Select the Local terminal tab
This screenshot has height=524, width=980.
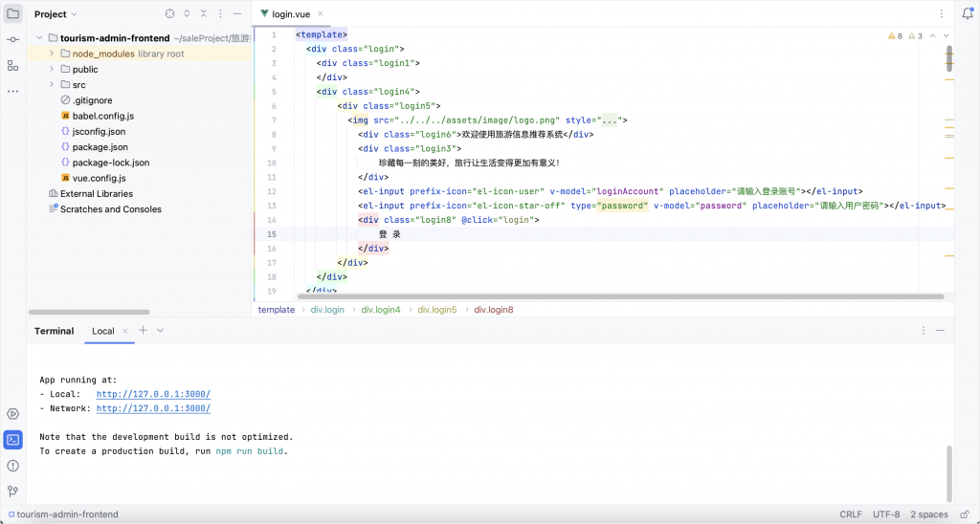click(x=103, y=331)
